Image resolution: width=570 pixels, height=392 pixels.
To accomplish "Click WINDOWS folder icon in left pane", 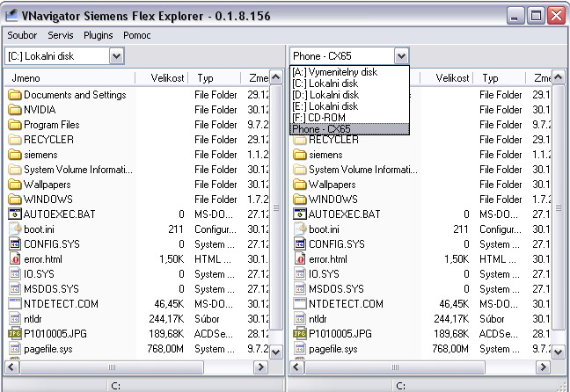I will (x=15, y=200).
